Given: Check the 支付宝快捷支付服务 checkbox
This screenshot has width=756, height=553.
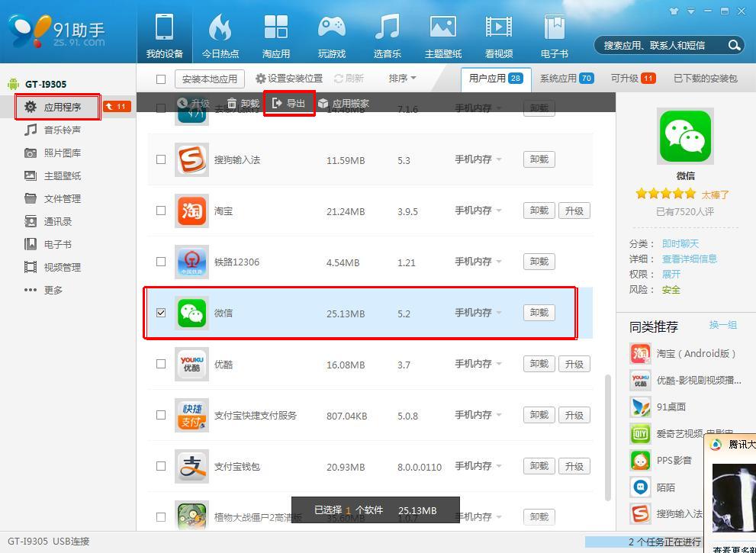Looking at the screenshot, I should pyautogui.click(x=161, y=415).
